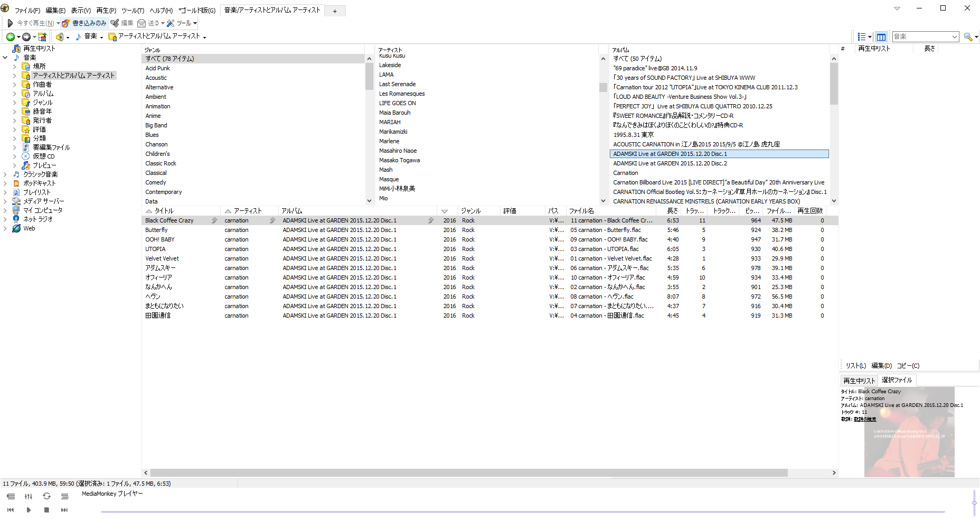Expand the Album tree node
Screen dimensions: 980x519
coord(14,94)
